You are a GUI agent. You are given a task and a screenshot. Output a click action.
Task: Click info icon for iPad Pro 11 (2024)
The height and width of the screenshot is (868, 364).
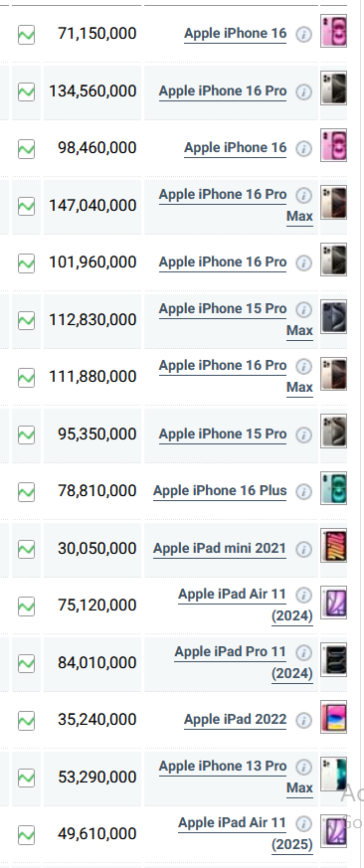303,652
